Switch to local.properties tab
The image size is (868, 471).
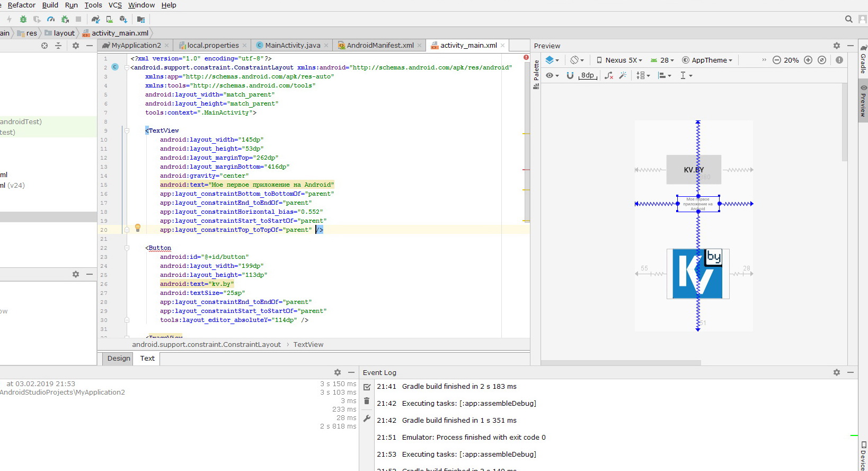click(212, 45)
